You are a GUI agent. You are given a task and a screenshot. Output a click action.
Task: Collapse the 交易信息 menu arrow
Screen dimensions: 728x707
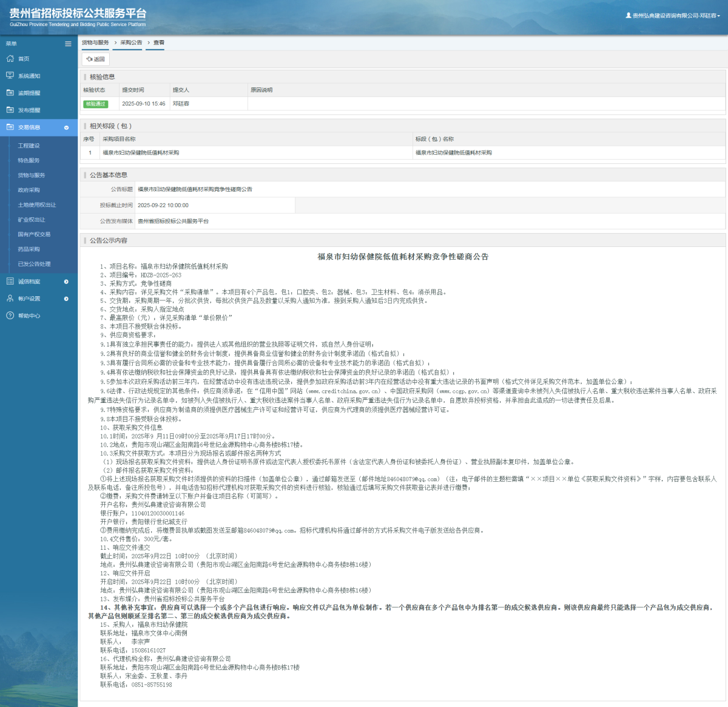pos(66,127)
